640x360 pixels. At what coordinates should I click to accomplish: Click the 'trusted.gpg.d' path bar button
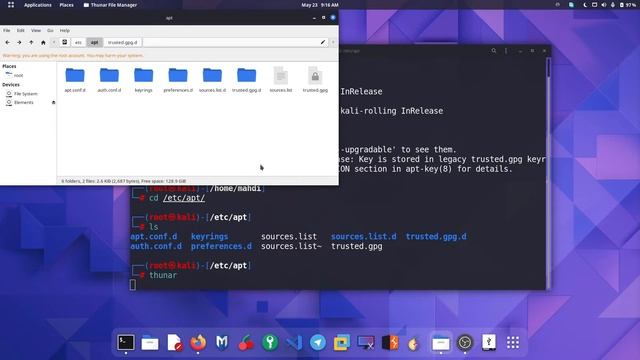(x=122, y=42)
